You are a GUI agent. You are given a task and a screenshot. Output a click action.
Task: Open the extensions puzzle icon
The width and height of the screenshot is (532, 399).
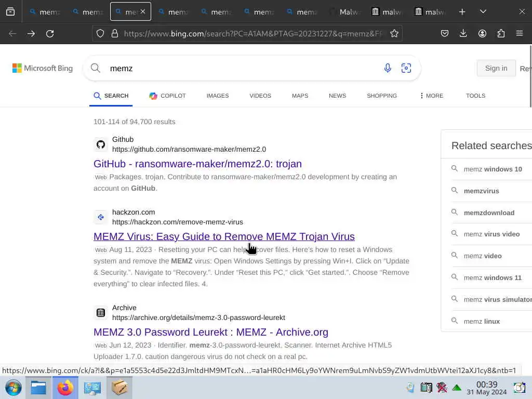click(x=501, y=34)
